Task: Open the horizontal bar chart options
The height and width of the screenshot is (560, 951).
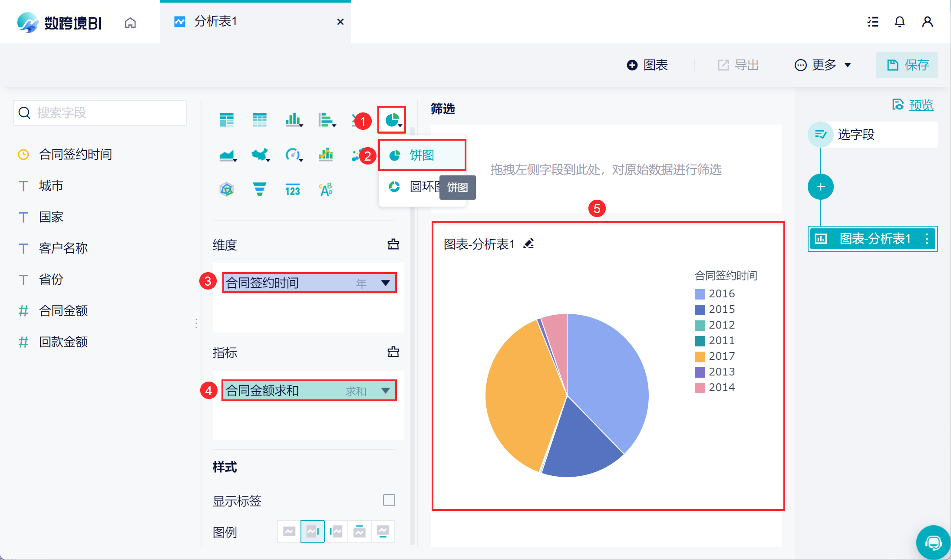Action: [327, 120]
